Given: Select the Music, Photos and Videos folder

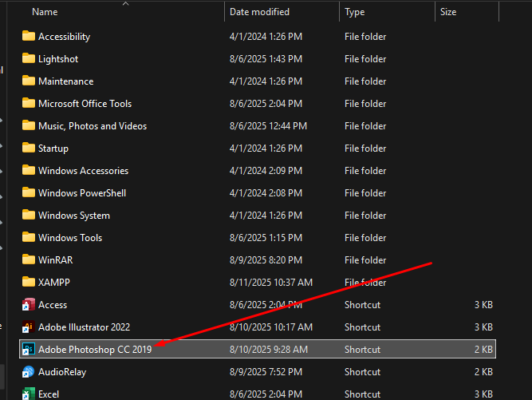Looking at the screenshot, I should (x=93, y=126).
